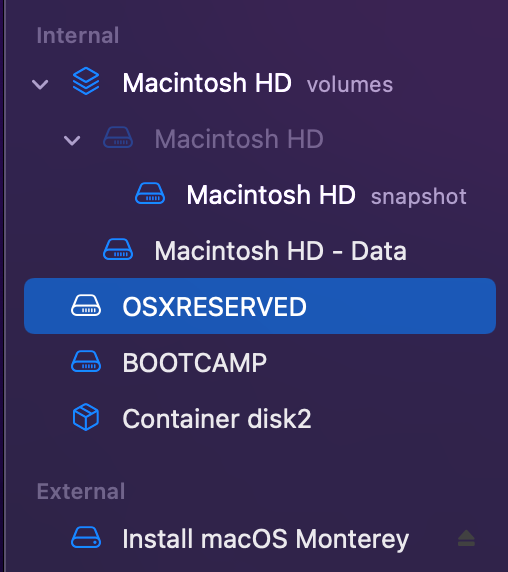Click the Macintosh HD snapshot drive icon
This screenshot has height=572, width=508.
tap(150, 193)
